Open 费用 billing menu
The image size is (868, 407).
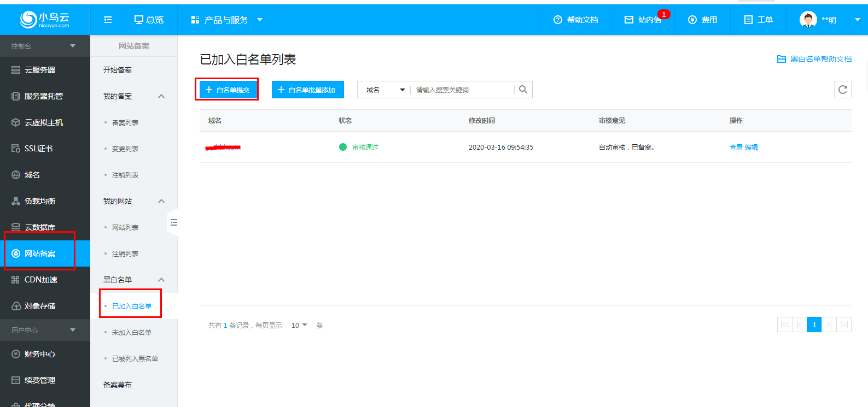[702, 20]
